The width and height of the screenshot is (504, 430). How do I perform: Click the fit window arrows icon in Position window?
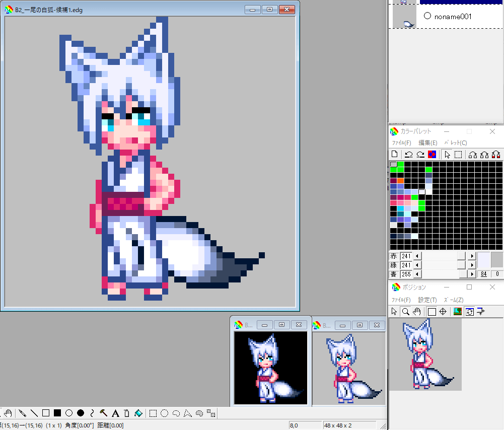pos(481,311)
